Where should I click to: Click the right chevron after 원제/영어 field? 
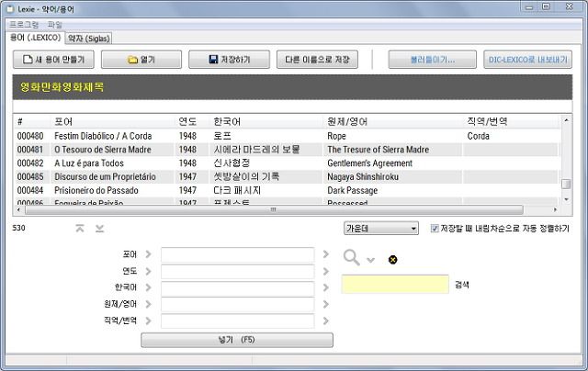326,304
